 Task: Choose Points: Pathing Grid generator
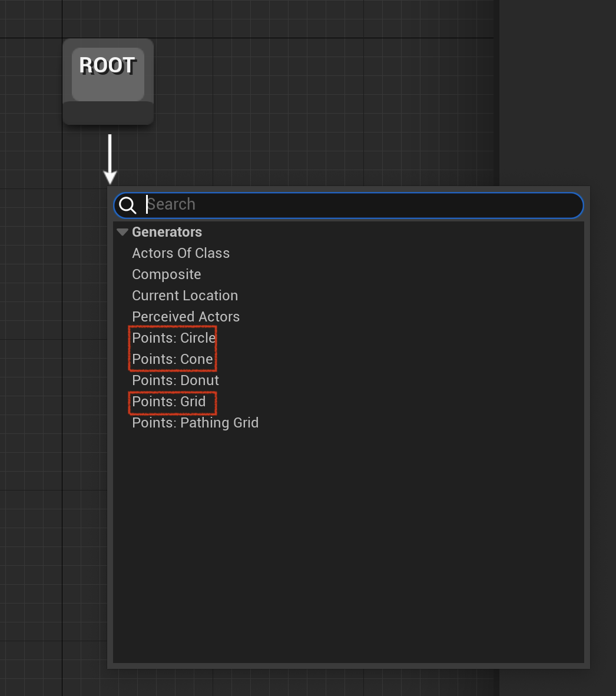pos(196,423)
